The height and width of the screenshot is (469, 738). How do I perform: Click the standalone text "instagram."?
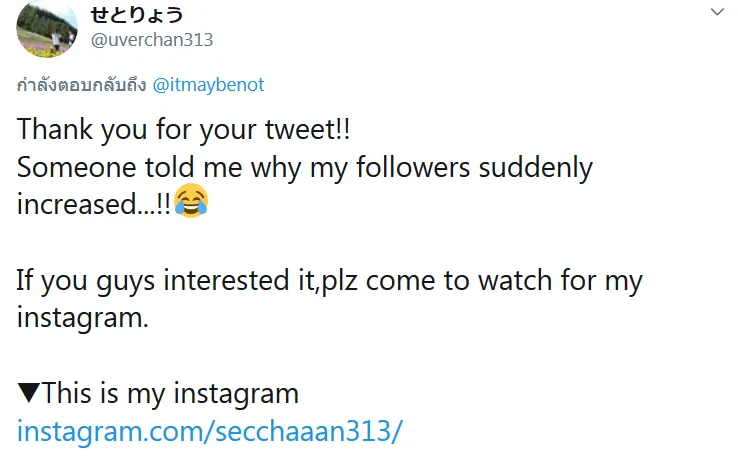click(82, 318)
